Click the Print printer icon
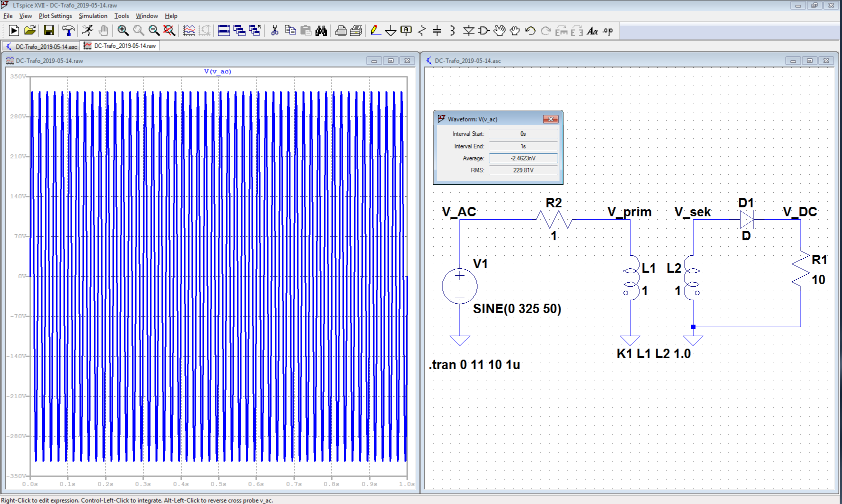This screenshot has width=842, height=504. click(x=356, y=31)
